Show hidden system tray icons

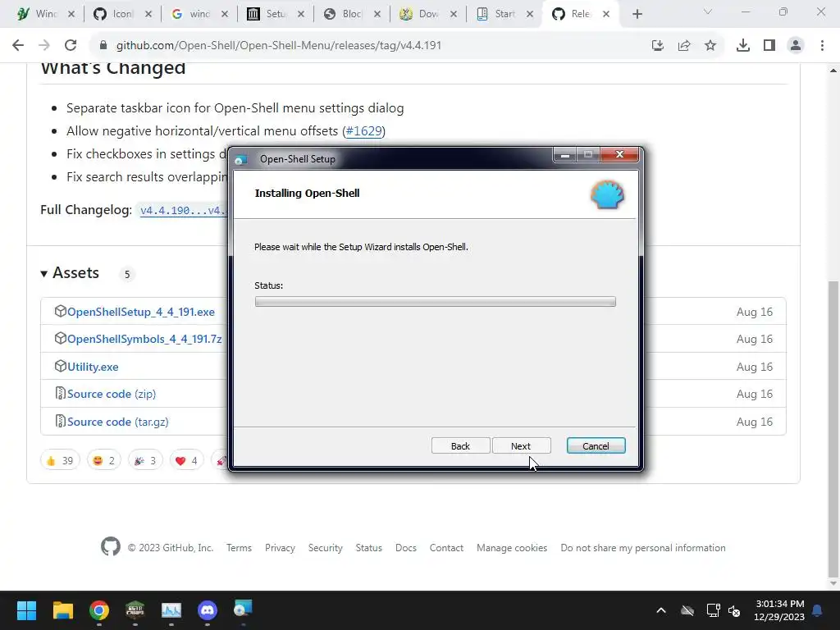point(661,610)
